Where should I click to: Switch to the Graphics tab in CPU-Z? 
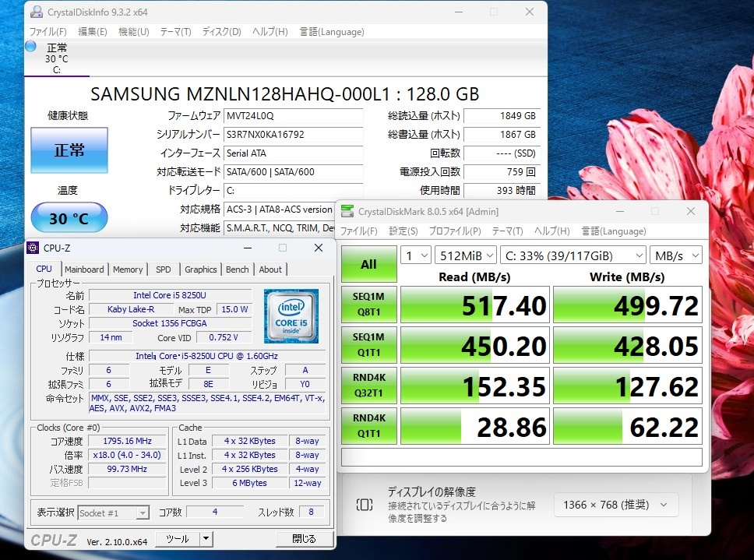click(x=200, y=269)
